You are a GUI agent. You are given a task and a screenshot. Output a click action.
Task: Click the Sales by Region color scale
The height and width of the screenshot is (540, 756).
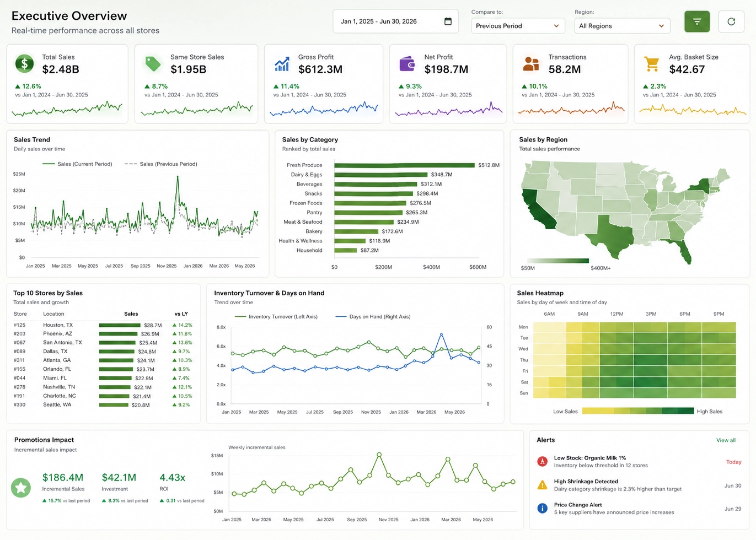[558, 261]
